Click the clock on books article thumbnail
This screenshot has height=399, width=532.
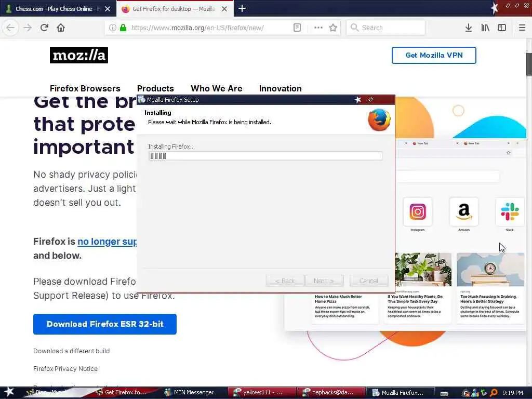[490, 270]
